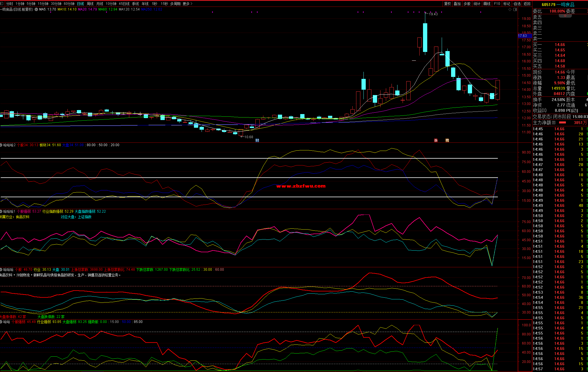Click the 榜 ranking marker on chart

(x=447, y=140)
